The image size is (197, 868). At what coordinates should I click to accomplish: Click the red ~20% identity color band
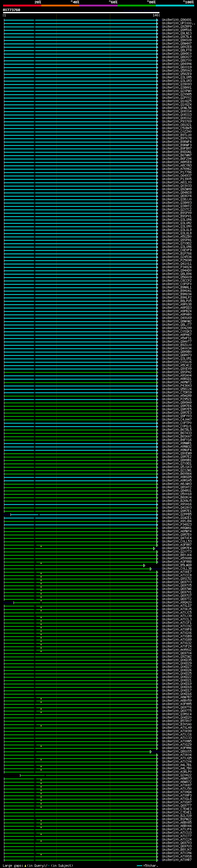(22, 6)
